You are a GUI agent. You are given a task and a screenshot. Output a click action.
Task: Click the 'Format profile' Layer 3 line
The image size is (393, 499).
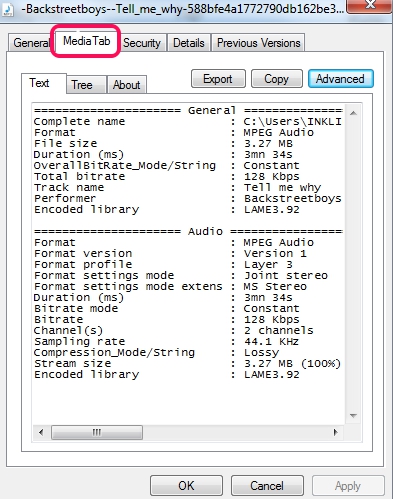tap(163, 264)
